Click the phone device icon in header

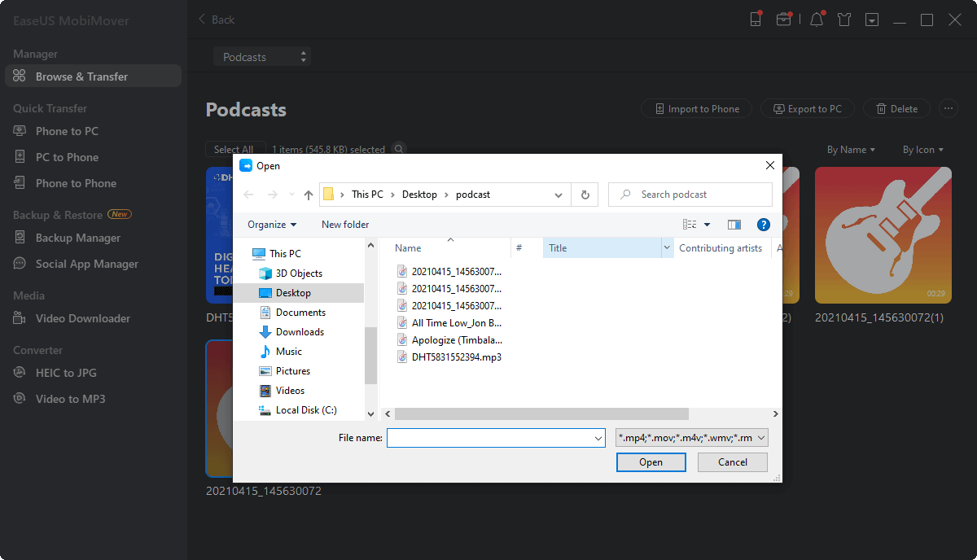(x=756, y=20)
